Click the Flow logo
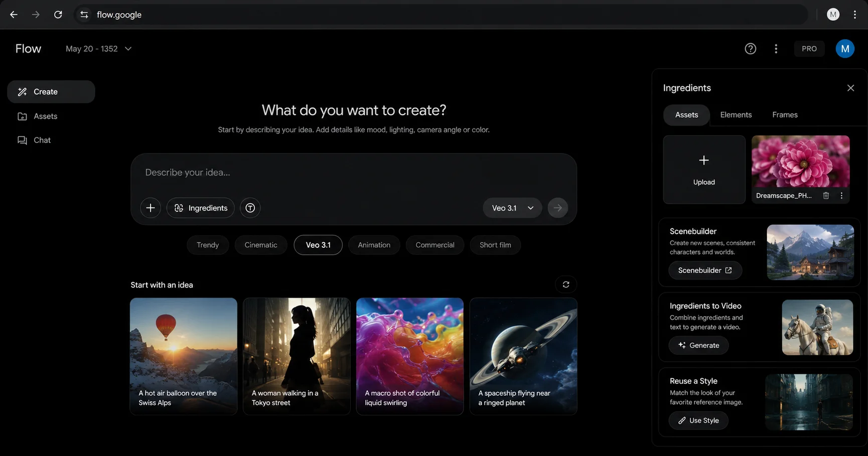This screenshot has height=456, width=868. tap(28, 49)
